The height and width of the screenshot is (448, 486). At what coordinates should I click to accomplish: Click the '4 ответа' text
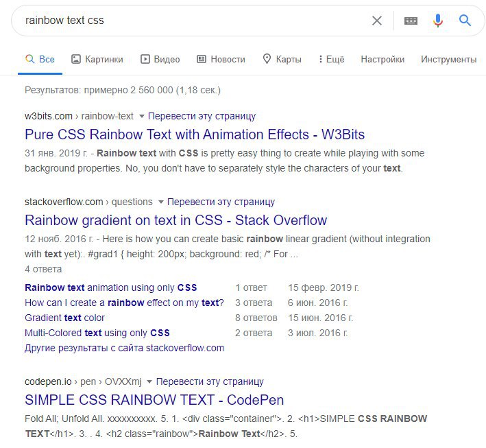(x=43, y=270)
